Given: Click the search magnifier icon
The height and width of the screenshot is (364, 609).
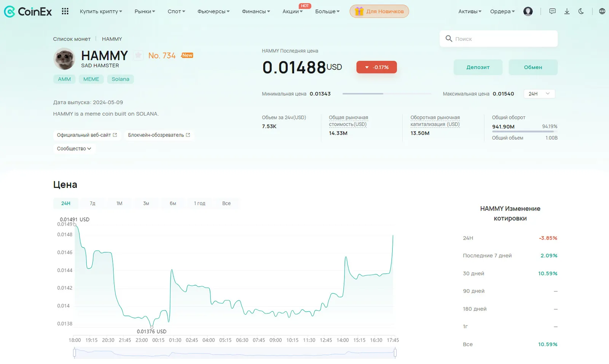Looking at the screenshot, I should pyautogui.click(x=449, y=38).
